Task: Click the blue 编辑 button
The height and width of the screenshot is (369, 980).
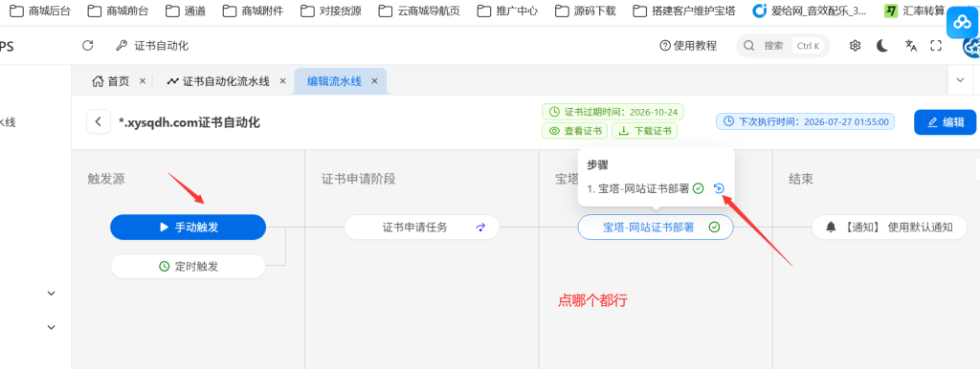Action: (x=945, y=122)
